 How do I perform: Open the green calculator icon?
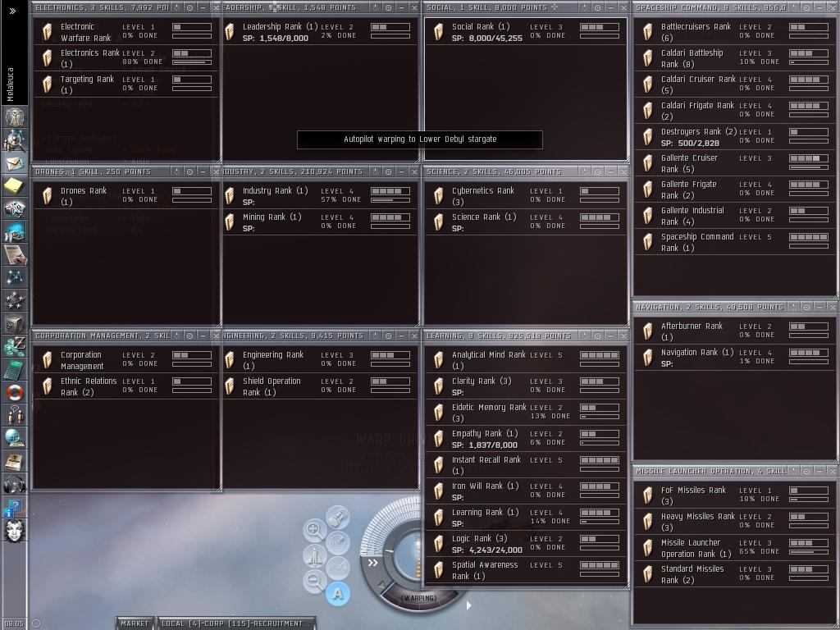coord(15,370)
